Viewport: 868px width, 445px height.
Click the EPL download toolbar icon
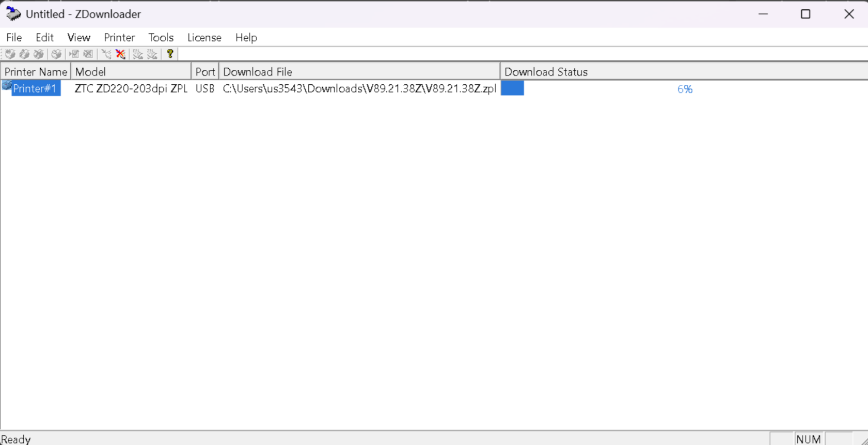pos(138,54)
